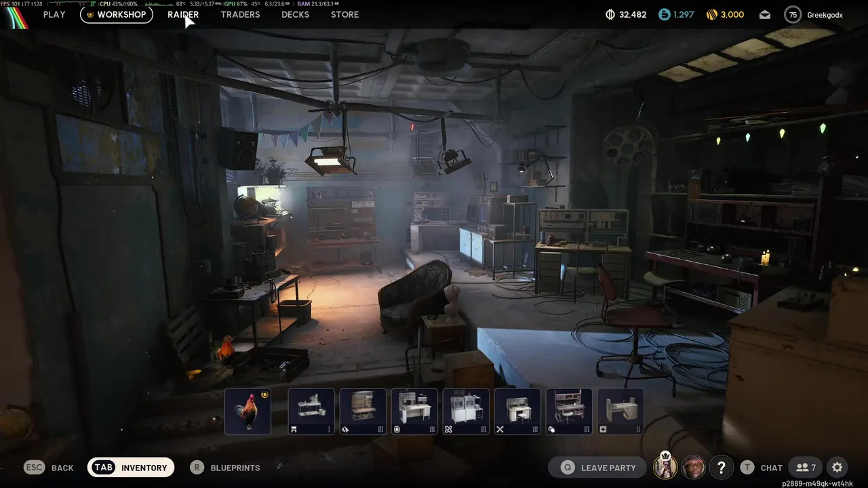Go to the STORE tab
The width and height of the screenshot is (868, 488).
(x=344, y=14)
